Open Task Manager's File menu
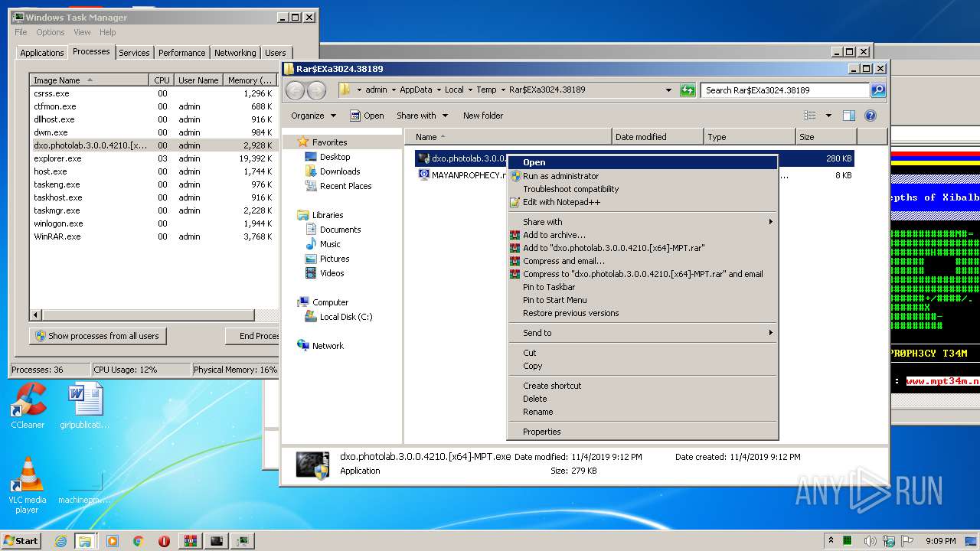The width and height of the screenshot is (980, 551). pos(21,32)
